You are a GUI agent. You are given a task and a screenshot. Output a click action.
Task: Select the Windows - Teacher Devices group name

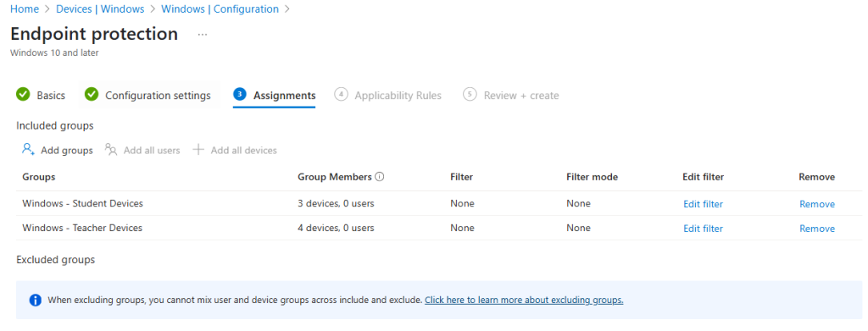[x=82, y=228]
